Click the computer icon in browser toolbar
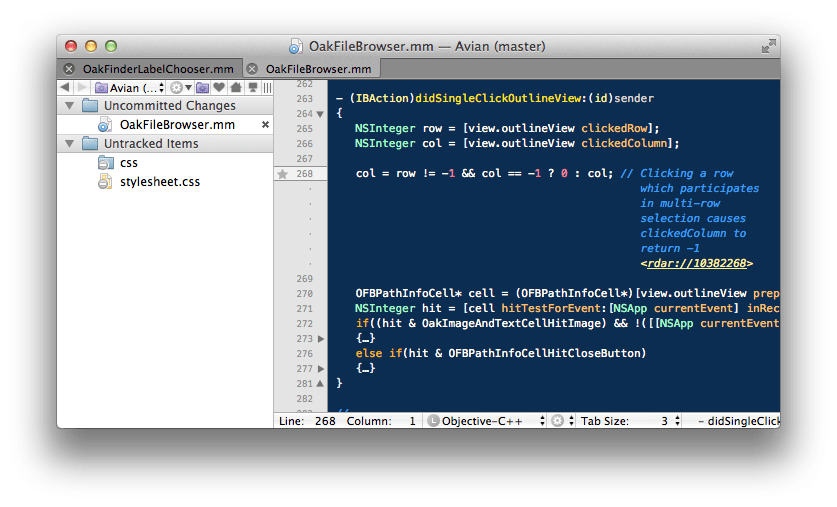The width and height of the screenshot is (837, 507). 252,88
